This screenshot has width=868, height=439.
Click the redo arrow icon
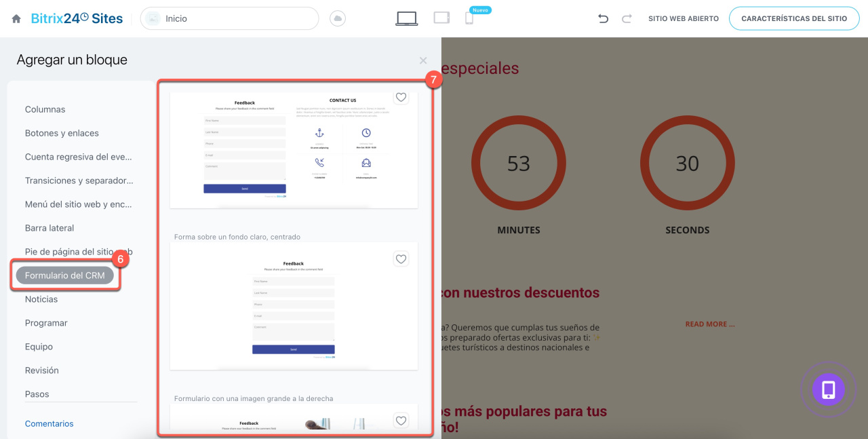[x=627, y=19]
